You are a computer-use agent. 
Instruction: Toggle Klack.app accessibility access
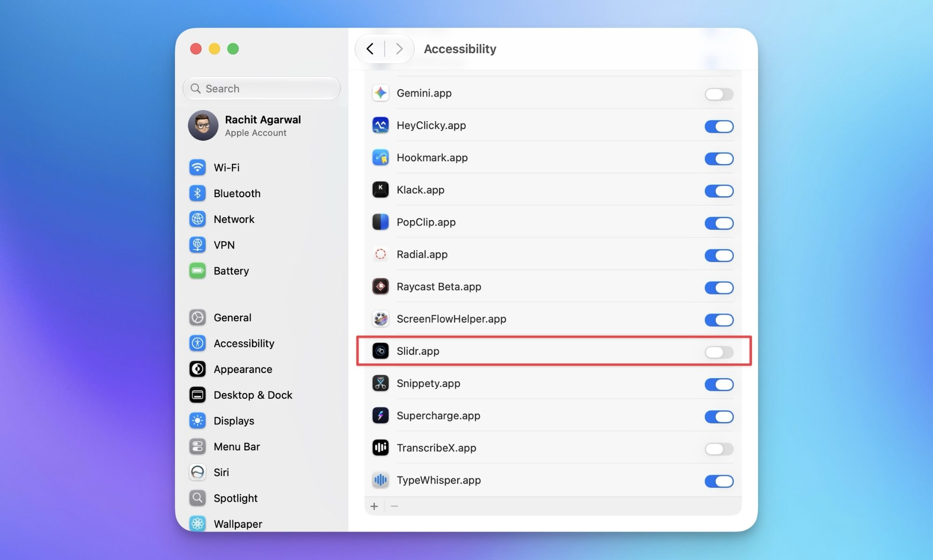tap(719, 191)
